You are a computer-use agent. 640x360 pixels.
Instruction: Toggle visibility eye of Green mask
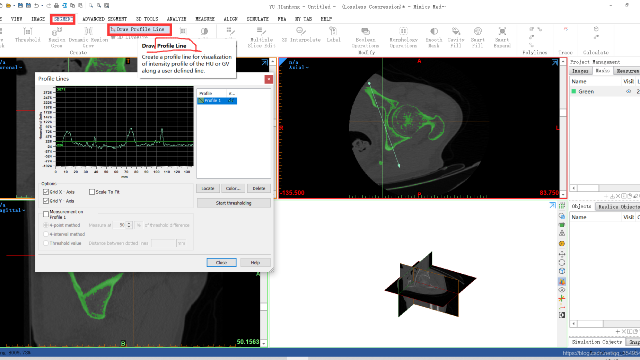(x=629, y=91)
